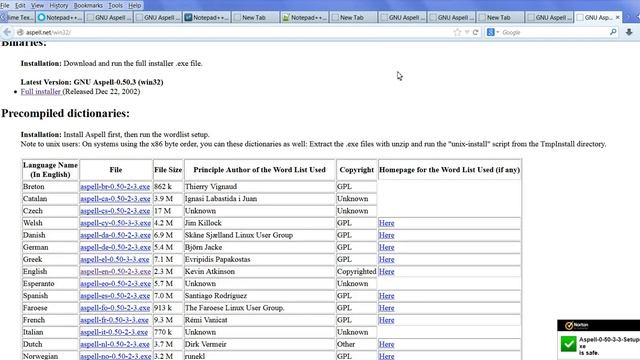Open the Bookmarks menu
The height and width of the screenshot is (360, 640).
coord(88,6)
